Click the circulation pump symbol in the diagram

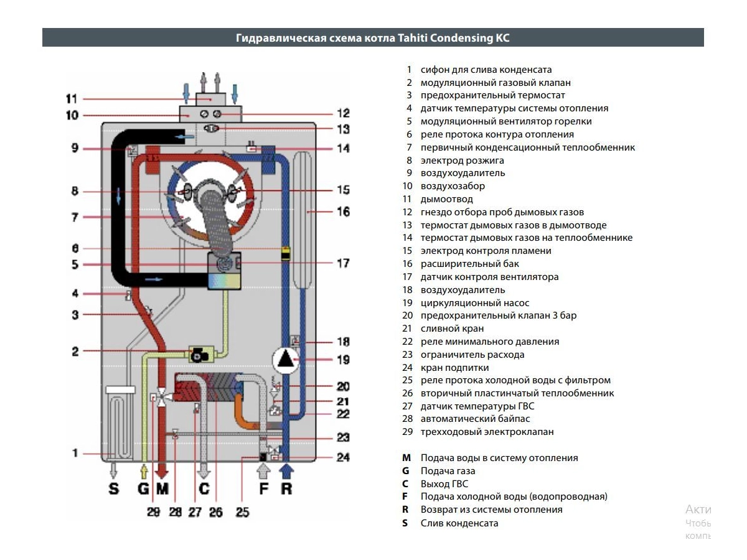tap(286, 360)
